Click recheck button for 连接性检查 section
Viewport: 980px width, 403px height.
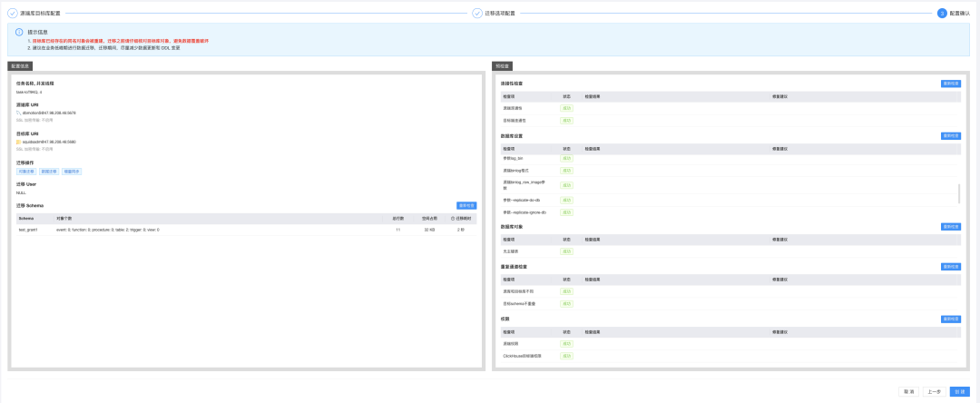(x=951, y=84)
